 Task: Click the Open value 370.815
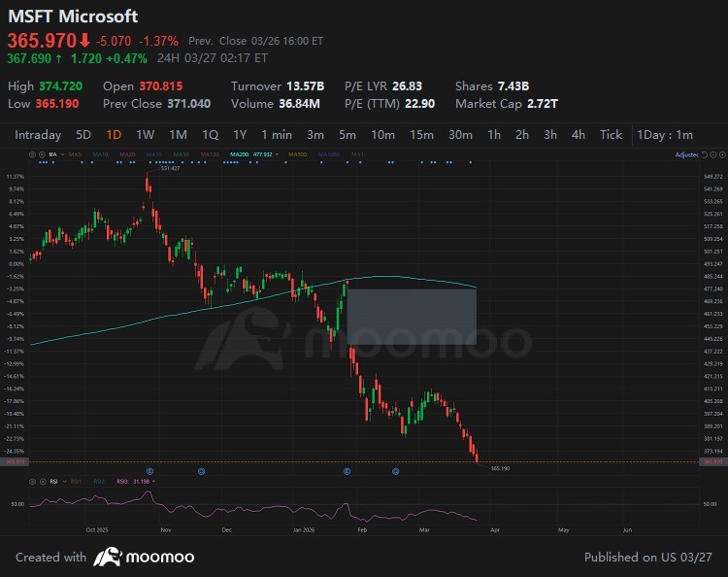161,86
